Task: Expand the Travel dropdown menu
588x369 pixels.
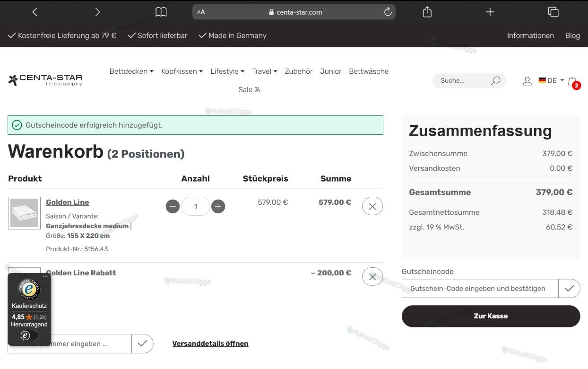Action: (265, 71)
